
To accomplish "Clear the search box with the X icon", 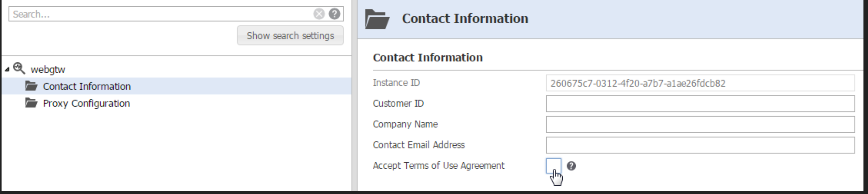I will 319,14.
